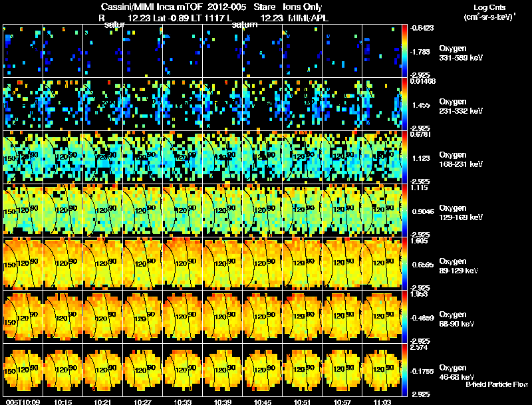Click the color bar beside Oxygen 331-589 keV
Viewport: 532px width, 405px height.
404,51
